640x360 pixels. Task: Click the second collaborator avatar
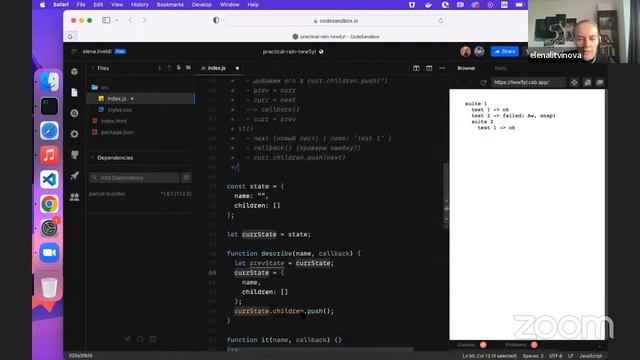click(x=479, y=51)
